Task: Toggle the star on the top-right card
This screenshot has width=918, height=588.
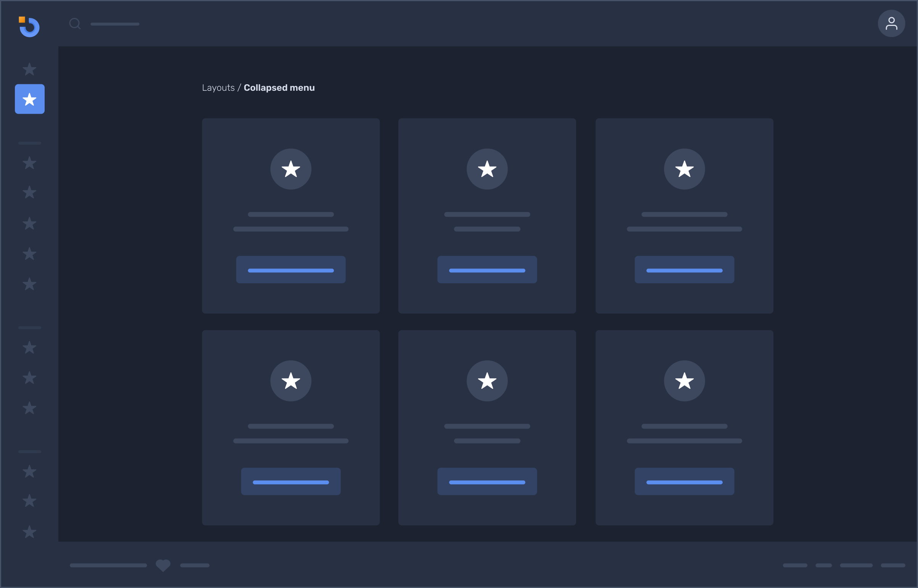Action: (x=684, y=169)
